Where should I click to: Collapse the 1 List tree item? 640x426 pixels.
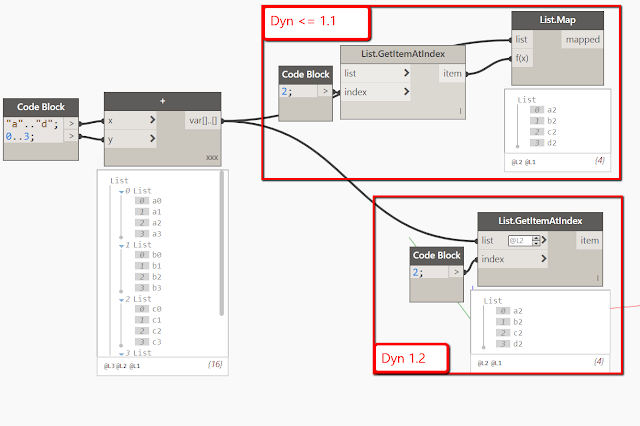pyautogui.click(x=121, y=246)
